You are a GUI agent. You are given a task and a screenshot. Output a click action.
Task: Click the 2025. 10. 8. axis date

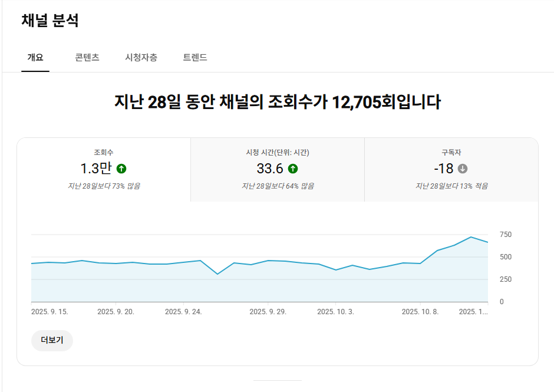pyautogui.click(x=420, y=312)
